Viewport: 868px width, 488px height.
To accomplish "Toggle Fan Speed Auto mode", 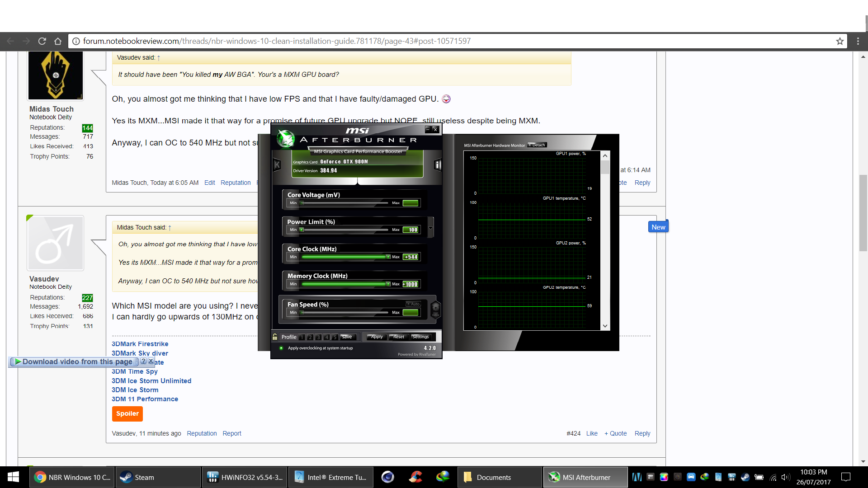I will click(413, 304).
